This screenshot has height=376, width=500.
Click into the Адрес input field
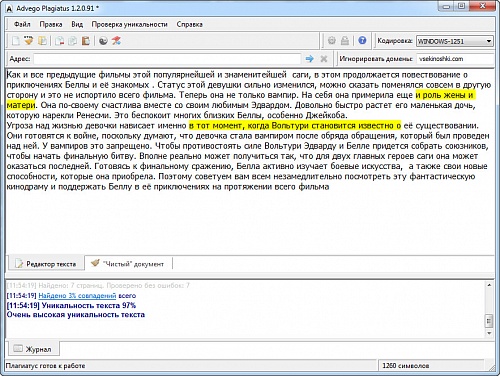[167, 59]
